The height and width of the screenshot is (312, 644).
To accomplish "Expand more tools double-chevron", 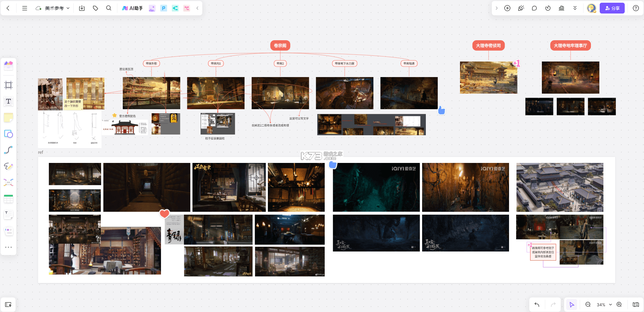I will (575, 8).
